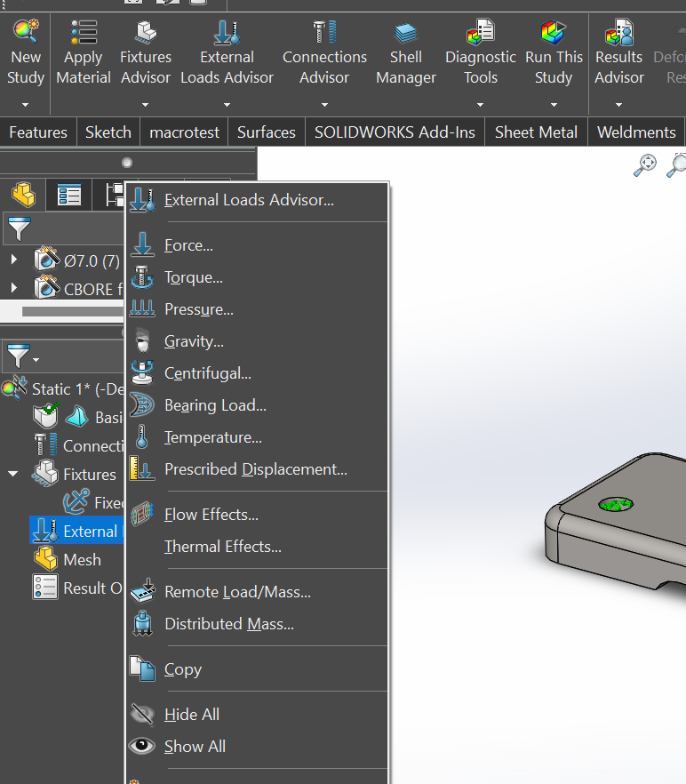The width and height of the screenshot is (686, 784).
Task: Click the Shell Manager icon
Action: tap(405, 33)
